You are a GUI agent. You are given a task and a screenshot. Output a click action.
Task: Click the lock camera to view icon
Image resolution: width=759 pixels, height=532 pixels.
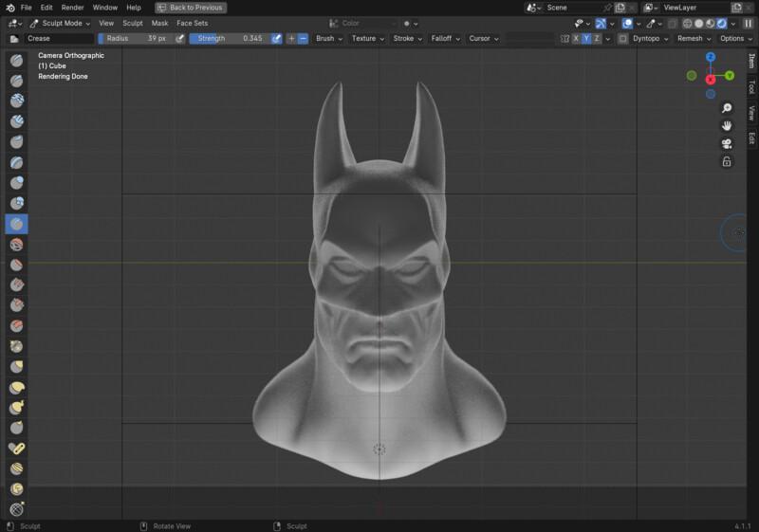[x=727, y=161]
